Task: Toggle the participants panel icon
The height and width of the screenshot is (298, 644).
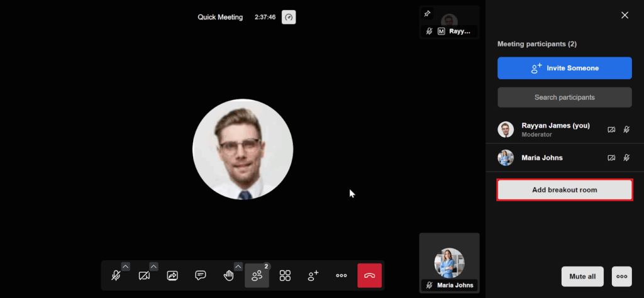Action: point(257,275)
